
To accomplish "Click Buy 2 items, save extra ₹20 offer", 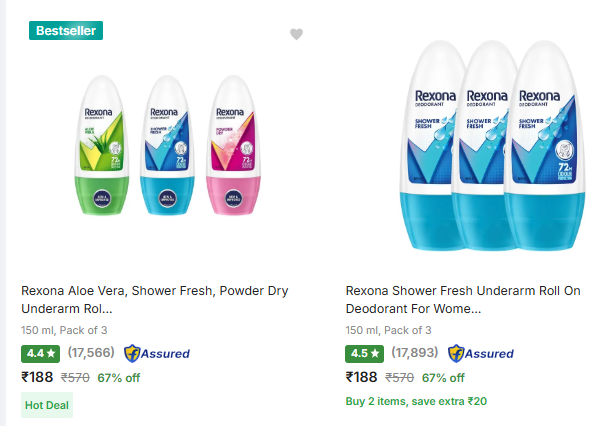I will [x=416, y=401].
